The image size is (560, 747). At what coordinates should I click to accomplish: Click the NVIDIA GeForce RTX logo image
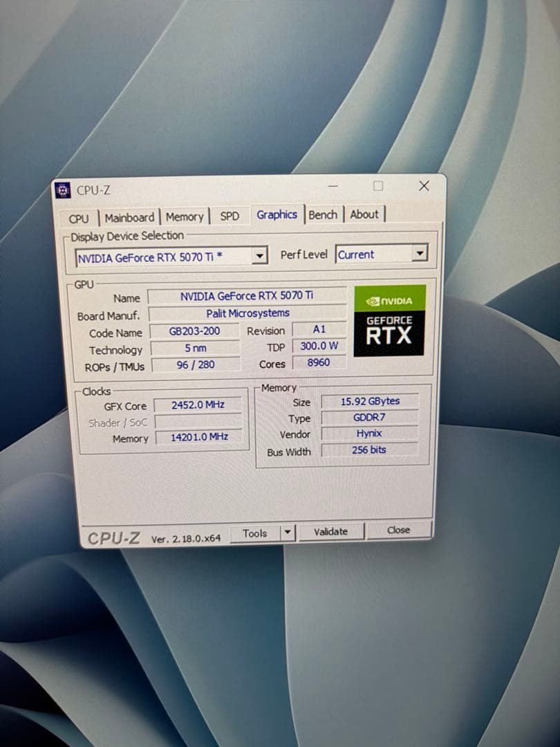pos(389,320)
